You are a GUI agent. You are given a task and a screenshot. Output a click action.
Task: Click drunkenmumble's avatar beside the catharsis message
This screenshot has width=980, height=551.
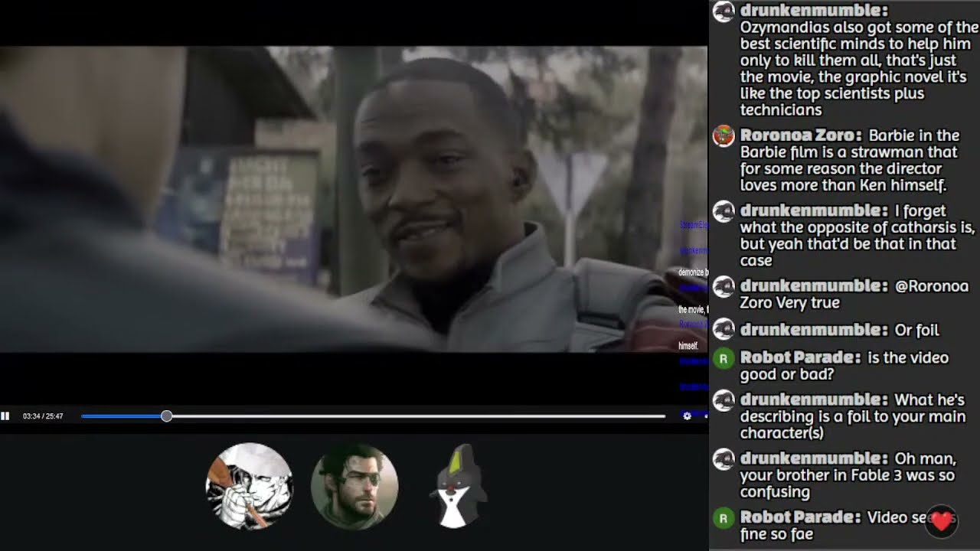pos(724,211)
